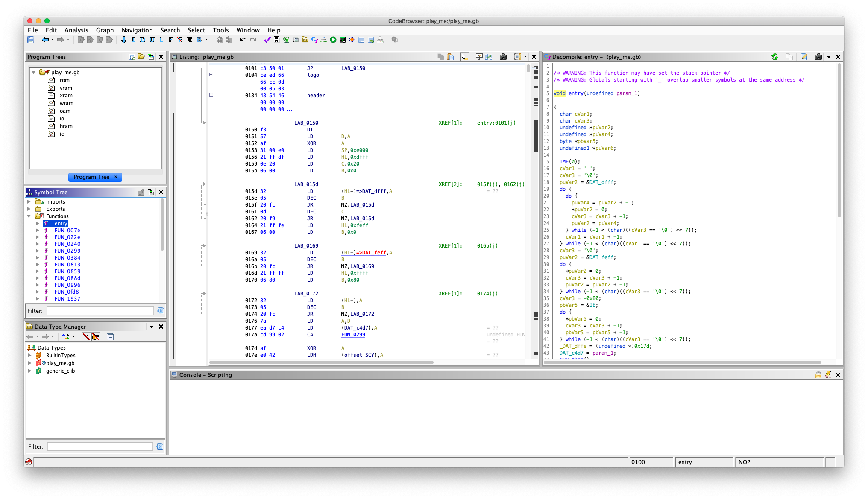Open the Memory Map toolbar icon
This screenshot has height=499, width=868.
pos(343,40)
